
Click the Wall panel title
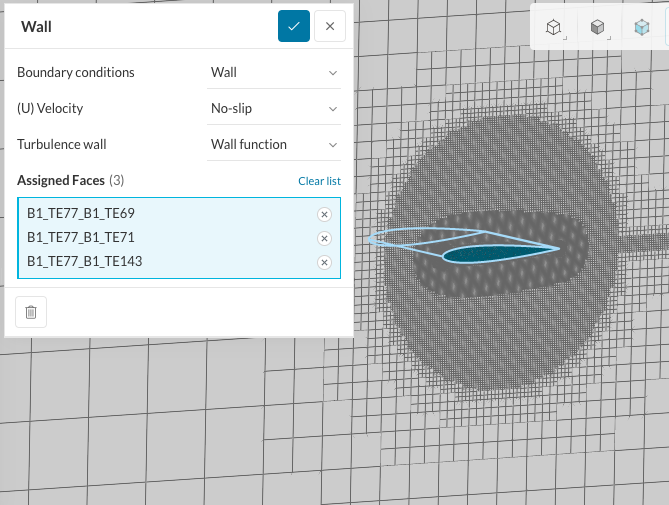pyautogui.click(x=36, y=27)
